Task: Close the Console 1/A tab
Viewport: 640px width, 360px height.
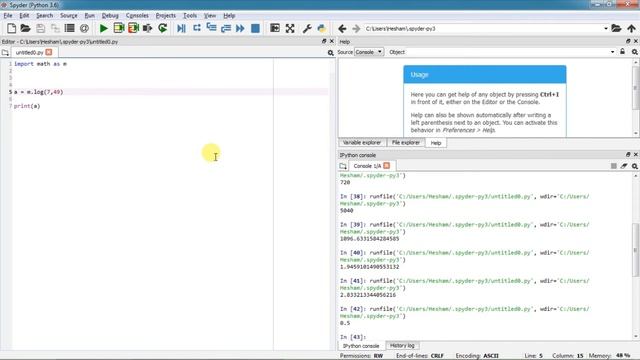Action: tap(387, 165)
